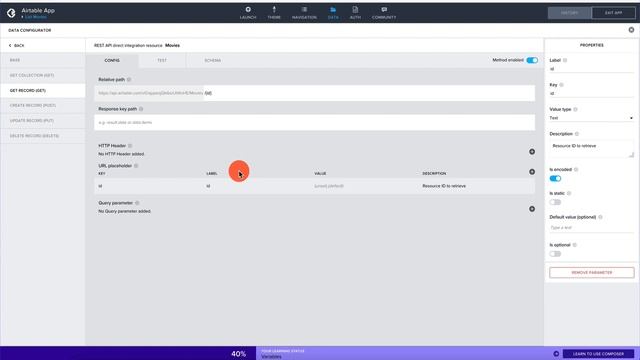Open the Data section icon
The height and width of the screenshot is (360, 640).
[x=333, y=9]
